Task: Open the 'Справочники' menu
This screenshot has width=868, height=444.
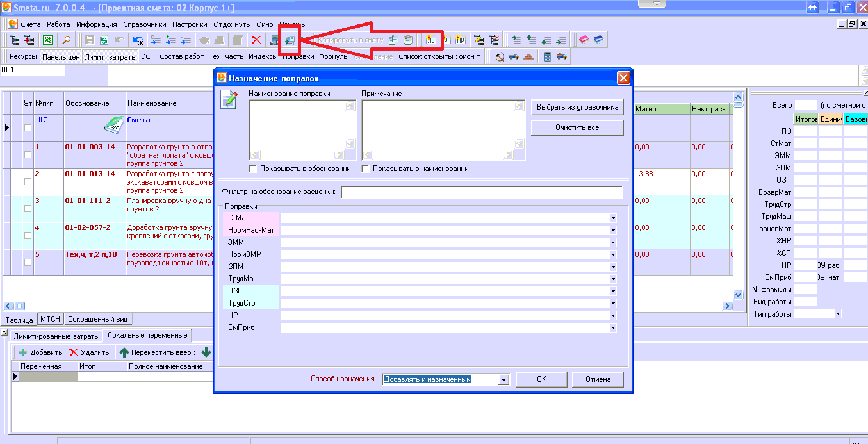Action: (145, 24)
